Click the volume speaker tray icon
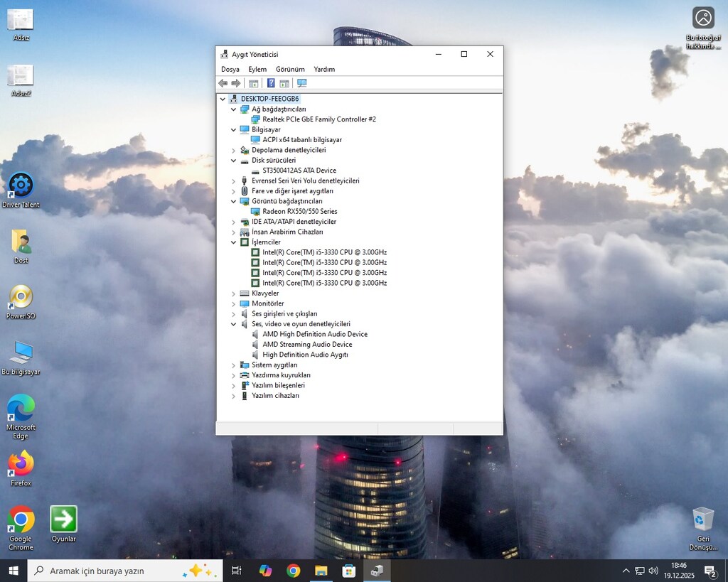The image size is (728, 582). point(653,571)
